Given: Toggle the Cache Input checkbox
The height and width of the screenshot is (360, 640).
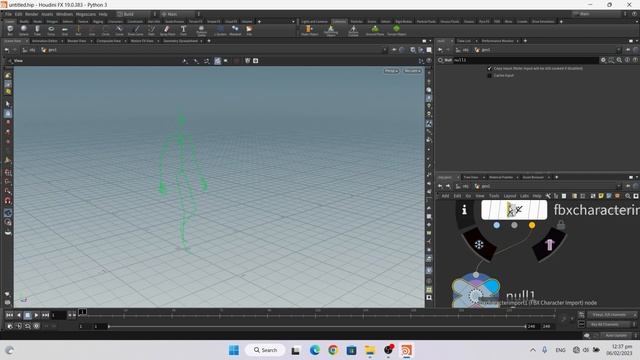Looking at the screenshot, I should click(x=489, y=76).
